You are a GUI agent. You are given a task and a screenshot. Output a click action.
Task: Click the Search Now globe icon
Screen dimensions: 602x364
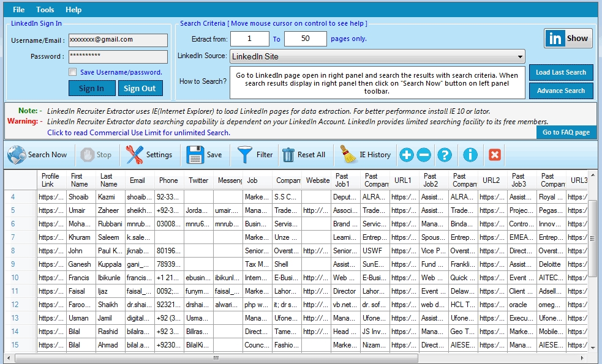click(x=17, y=155)
